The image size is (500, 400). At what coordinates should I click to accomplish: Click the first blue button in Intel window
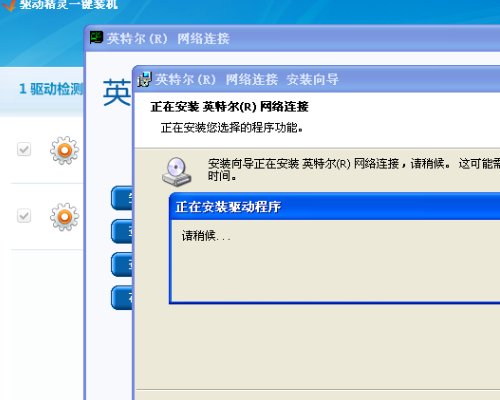[122, 198]
